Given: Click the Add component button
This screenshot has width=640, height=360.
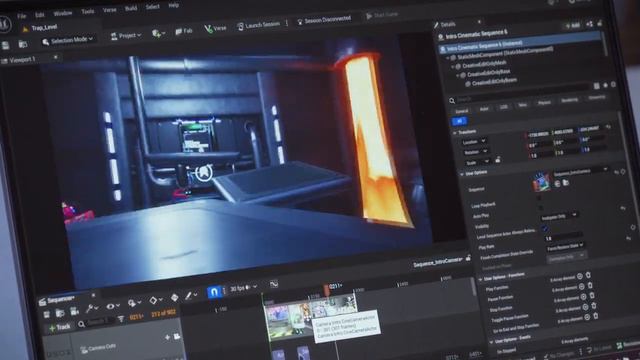Looking at the screenshot, I should coord(572,25).
